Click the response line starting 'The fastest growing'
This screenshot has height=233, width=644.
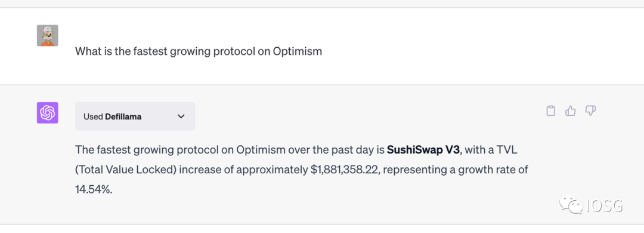(296, 150)
